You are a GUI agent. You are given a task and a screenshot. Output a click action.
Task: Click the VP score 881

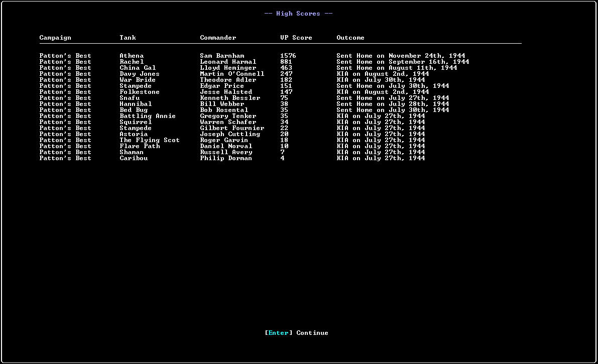[x=286, y=62]
